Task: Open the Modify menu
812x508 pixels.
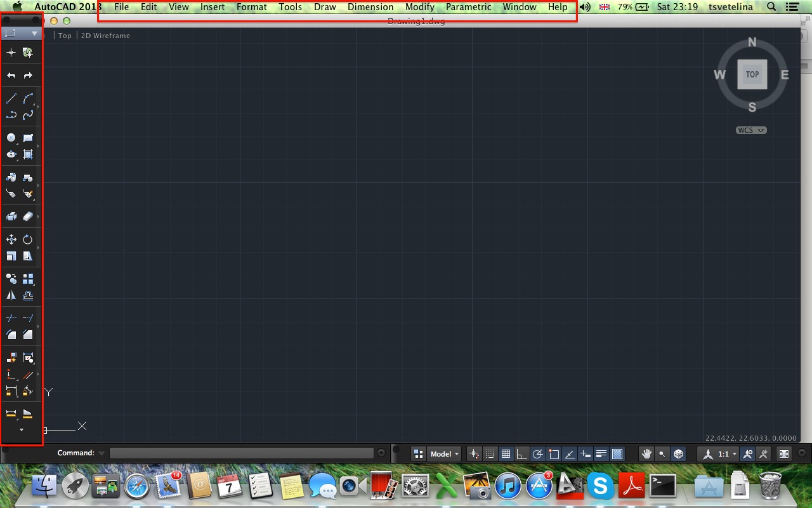Action: [420, 7]
